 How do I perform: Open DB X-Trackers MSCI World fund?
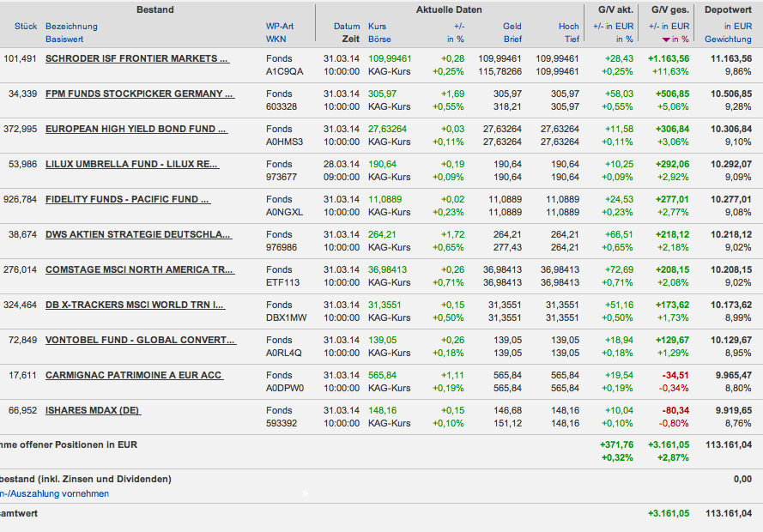[136, 305]
